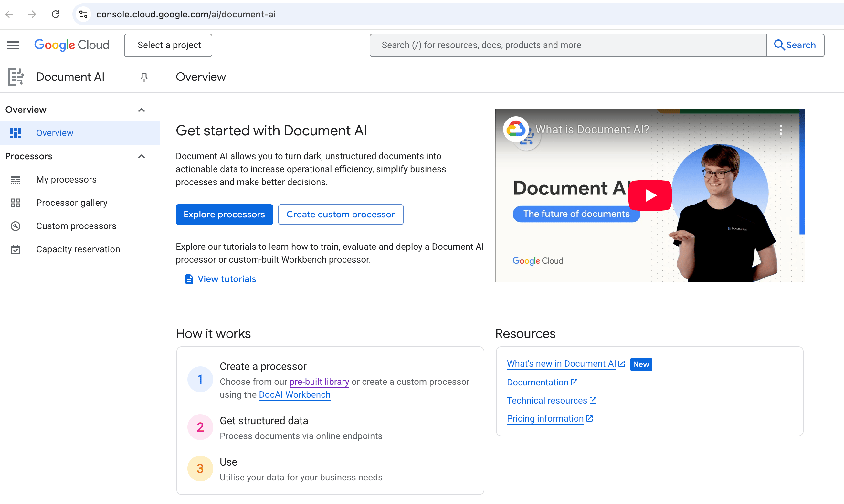Image resolution: width=844 pixels, height=504 pixels.
Task: Collapse the Overview sidebar section
Action: 142,110
